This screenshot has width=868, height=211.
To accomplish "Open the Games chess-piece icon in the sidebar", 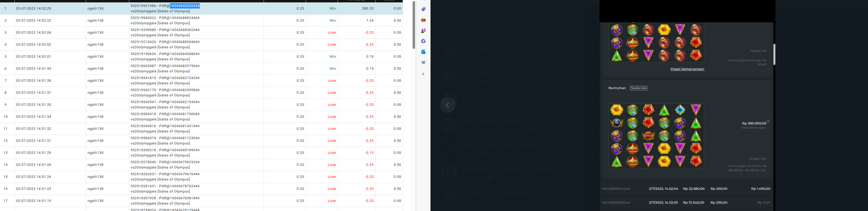I will click(x=423, y=31).
